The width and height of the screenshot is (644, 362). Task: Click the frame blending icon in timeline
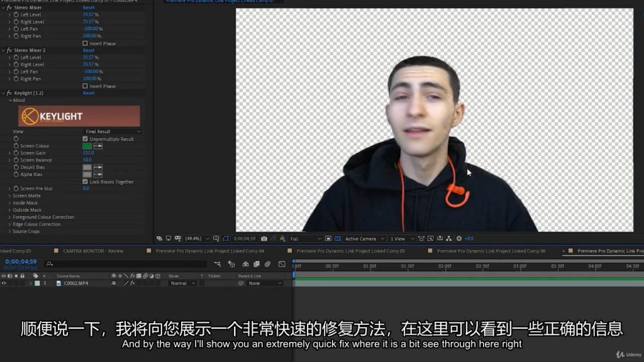(x=257, y=265)
